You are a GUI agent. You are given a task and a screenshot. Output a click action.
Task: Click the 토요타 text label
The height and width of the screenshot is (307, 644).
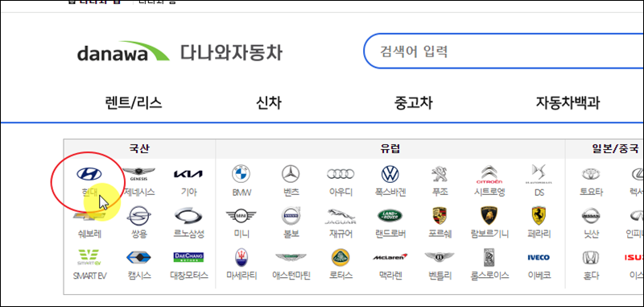coord(591,192)
